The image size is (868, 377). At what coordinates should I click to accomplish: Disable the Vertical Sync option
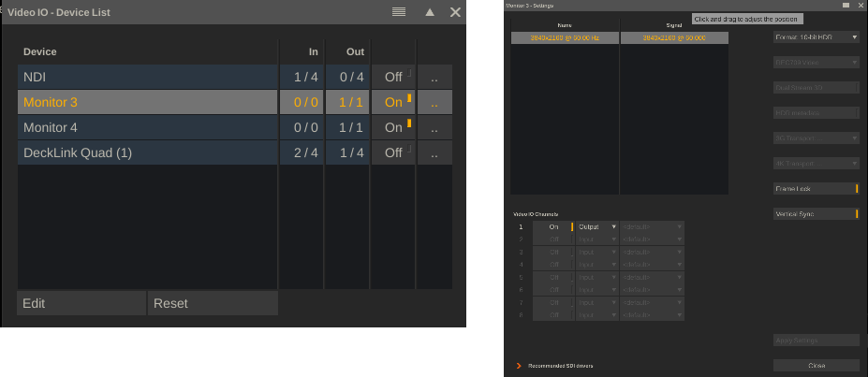[x=816, y=214]
